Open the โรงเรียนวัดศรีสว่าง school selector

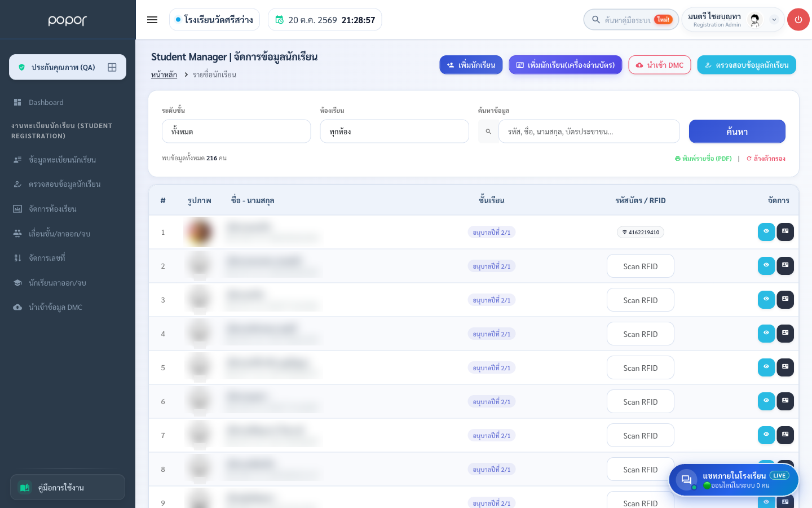tap(214, 20)
